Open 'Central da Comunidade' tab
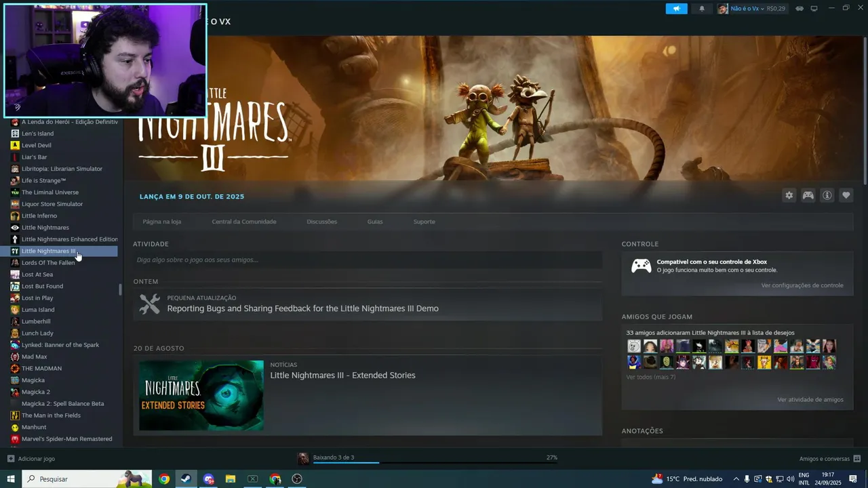 pyautogui.click(x=243, y=222)
